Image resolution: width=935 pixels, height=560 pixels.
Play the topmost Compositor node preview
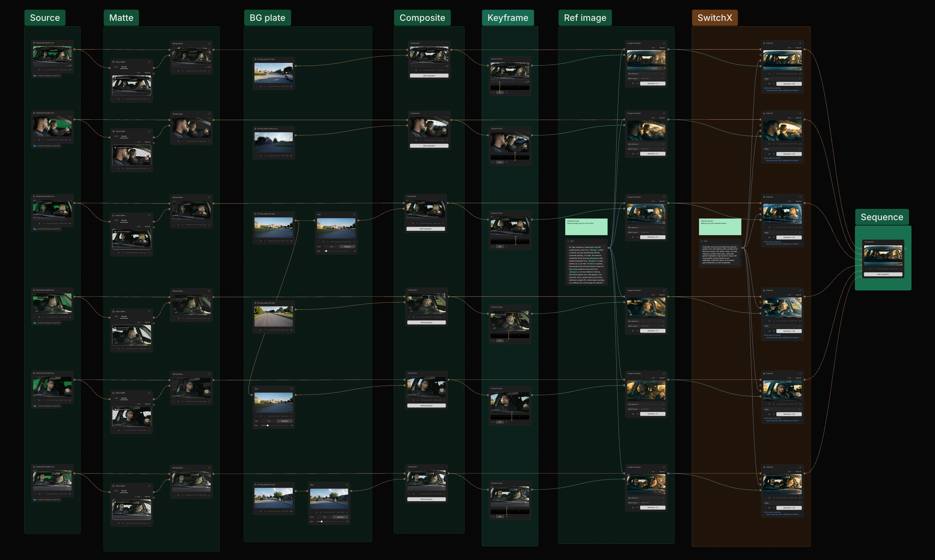pos(416,70)
